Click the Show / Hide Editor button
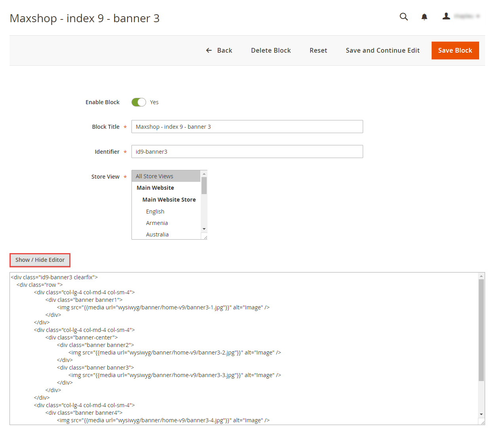This screenshot has width=493, height=448. 40,260
